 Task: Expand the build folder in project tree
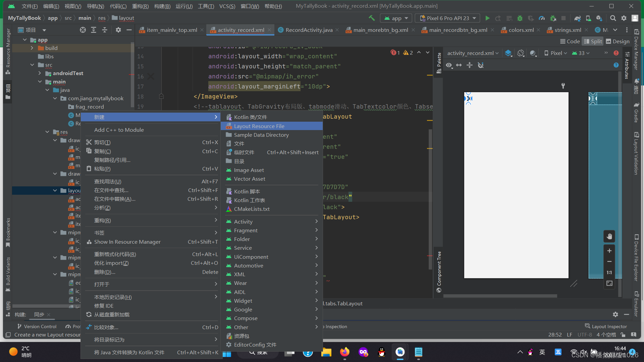point(32,48)
